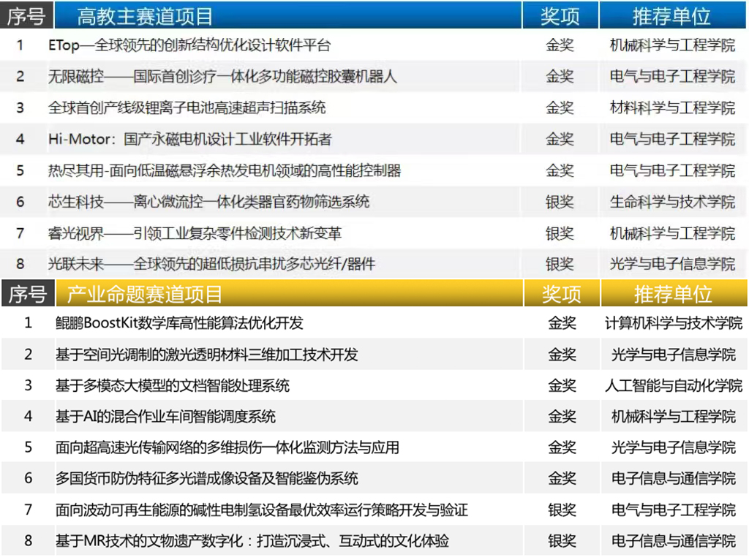Viewport: 749px width, 560px height.
Task: Select the 基于多模态大模型的文档智能处理系统 entry
Action: pos(173,385)
